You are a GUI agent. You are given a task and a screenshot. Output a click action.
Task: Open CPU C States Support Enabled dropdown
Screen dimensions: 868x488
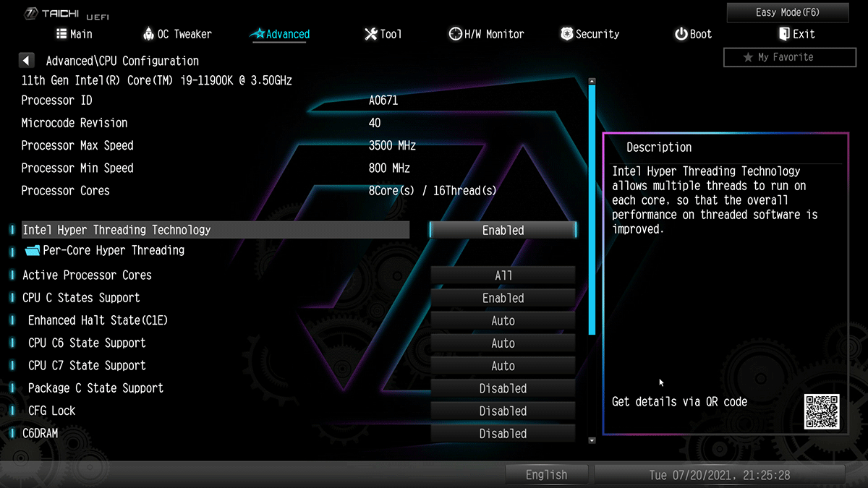(x=503, y=298)
